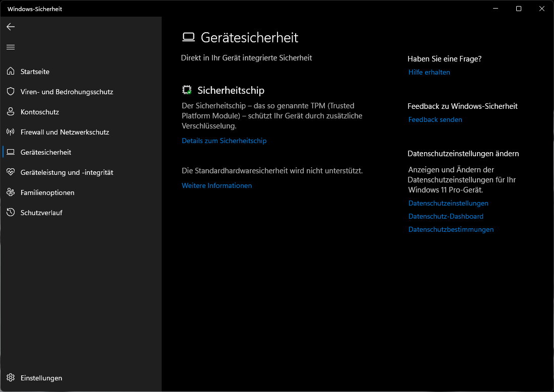Expand the hamburger navigation menu

11,47
